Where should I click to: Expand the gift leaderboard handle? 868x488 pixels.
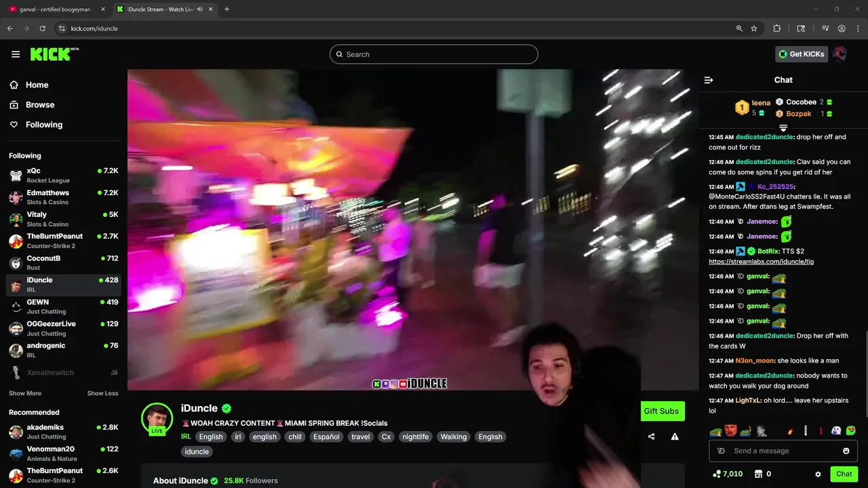[783, 127]
